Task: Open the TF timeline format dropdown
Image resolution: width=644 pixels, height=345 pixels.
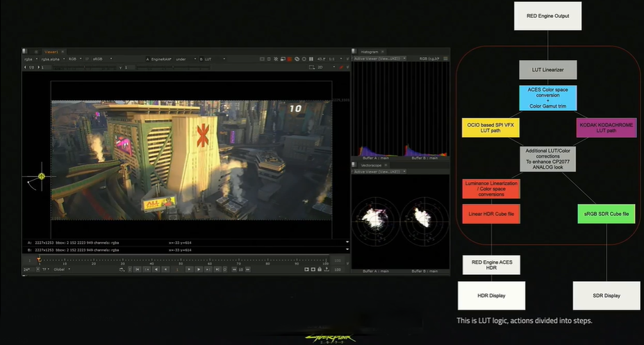Action: [46, 269]
